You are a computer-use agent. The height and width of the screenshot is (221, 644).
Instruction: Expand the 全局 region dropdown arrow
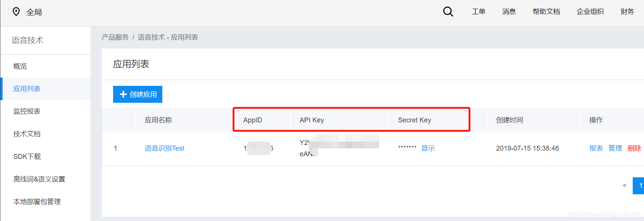click(x=71, y=12)
